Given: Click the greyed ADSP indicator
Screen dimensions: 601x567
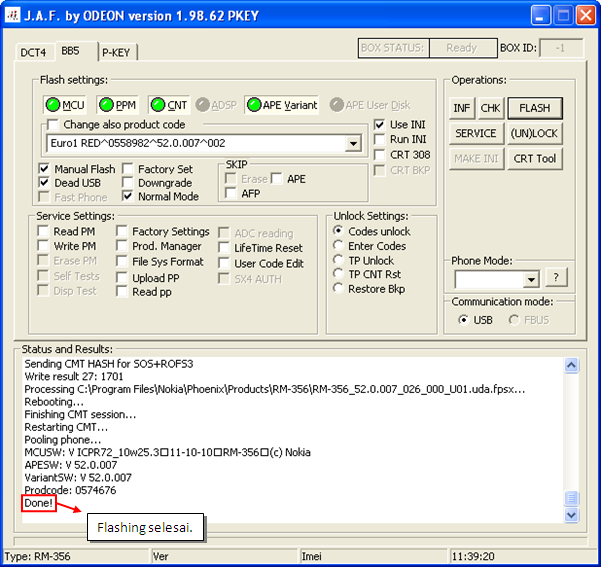Looking at the screenshot, I should pyautogui.click(x=216, y=105).
